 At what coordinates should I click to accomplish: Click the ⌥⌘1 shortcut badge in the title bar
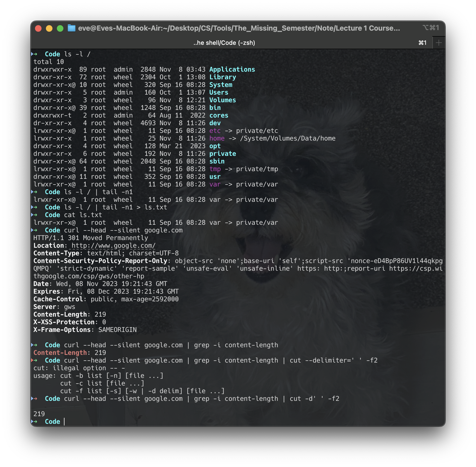click(x=431, y=28)
